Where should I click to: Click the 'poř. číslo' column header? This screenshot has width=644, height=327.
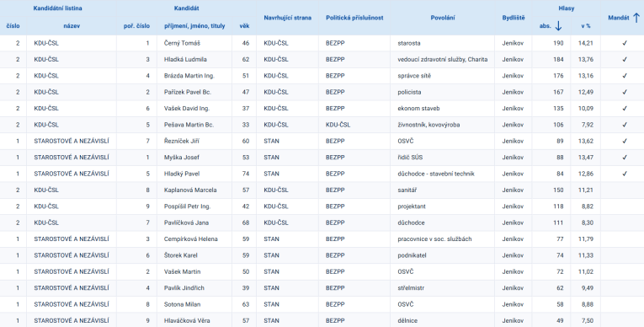click(x=136, y=26)
